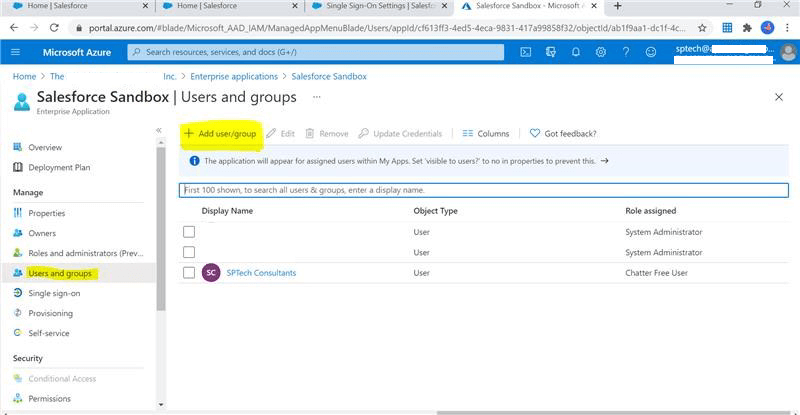Select the second user row checkbox

pyautogui.click(x=189, y=252)
